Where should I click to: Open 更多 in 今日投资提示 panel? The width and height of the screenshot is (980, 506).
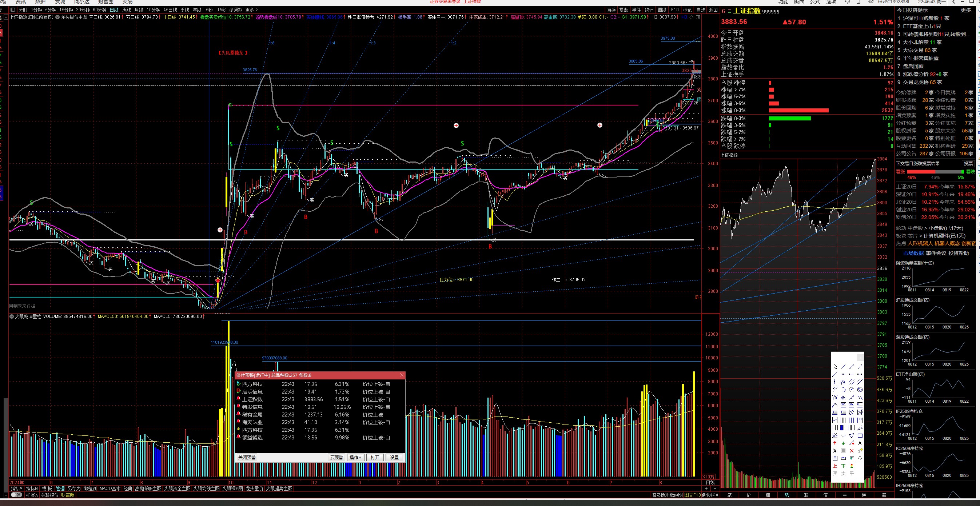tap(966, 10)
